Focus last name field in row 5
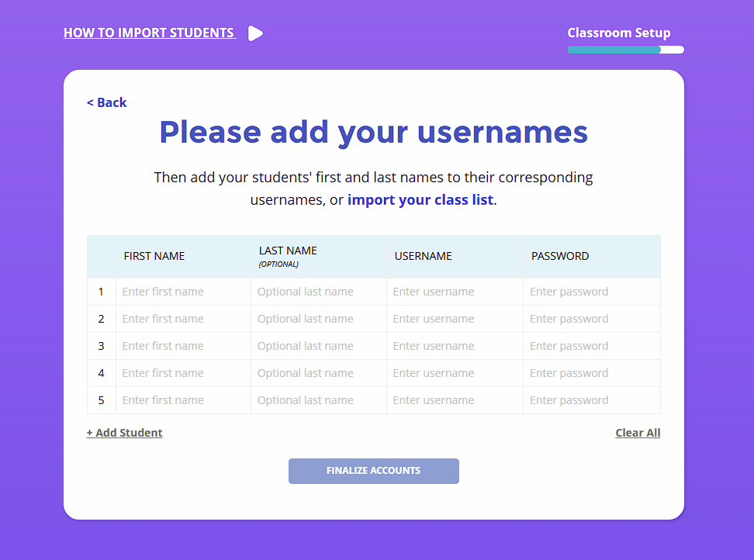754x560 pixels. click(x=319, y=400)
